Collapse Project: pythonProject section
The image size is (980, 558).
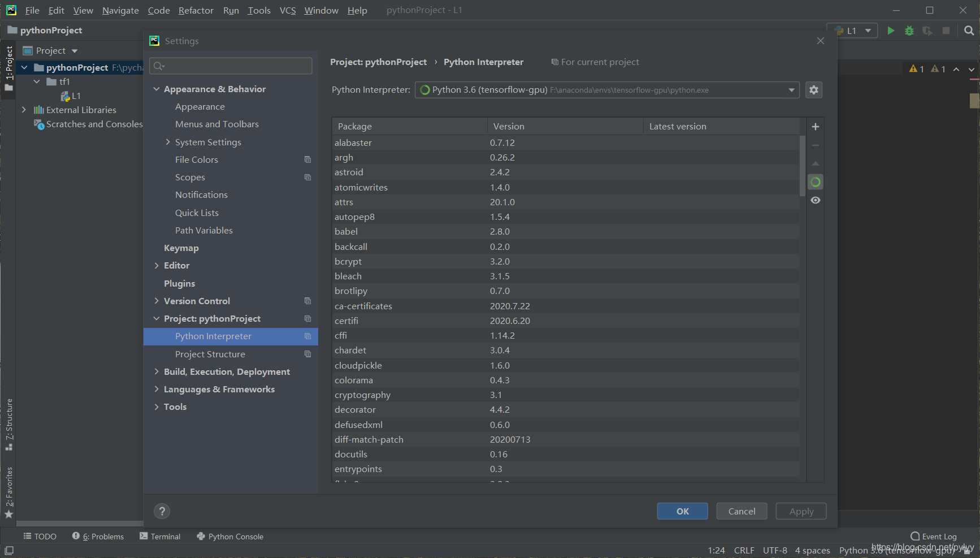click(157, 318)
